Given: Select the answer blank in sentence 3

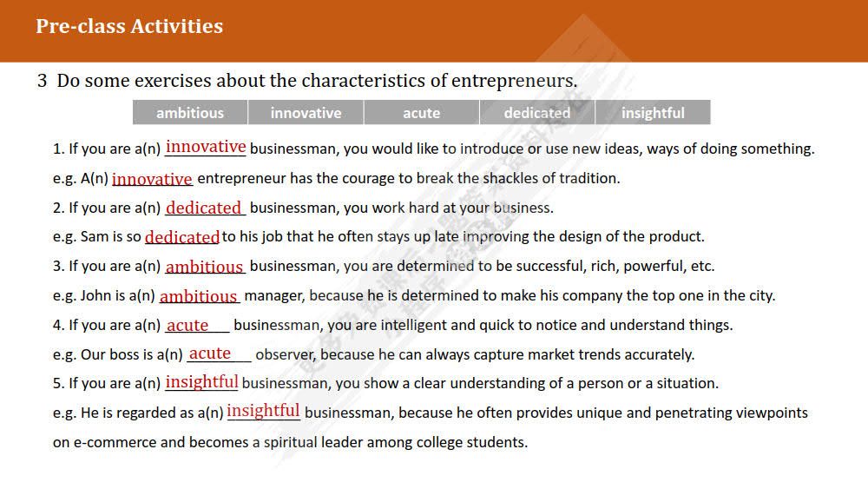Looking at the screenshot, I should click(x=204, y=267).
